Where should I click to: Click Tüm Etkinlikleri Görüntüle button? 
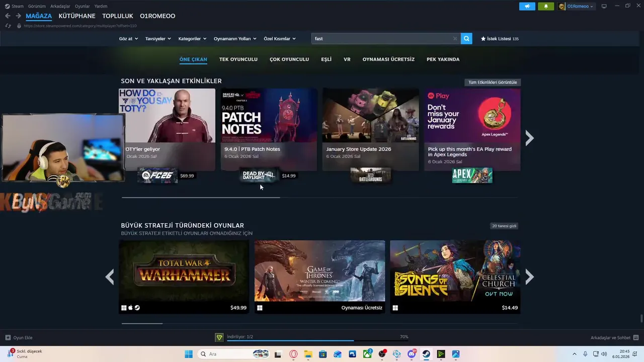pyautogui.click(x=493, y=82)
